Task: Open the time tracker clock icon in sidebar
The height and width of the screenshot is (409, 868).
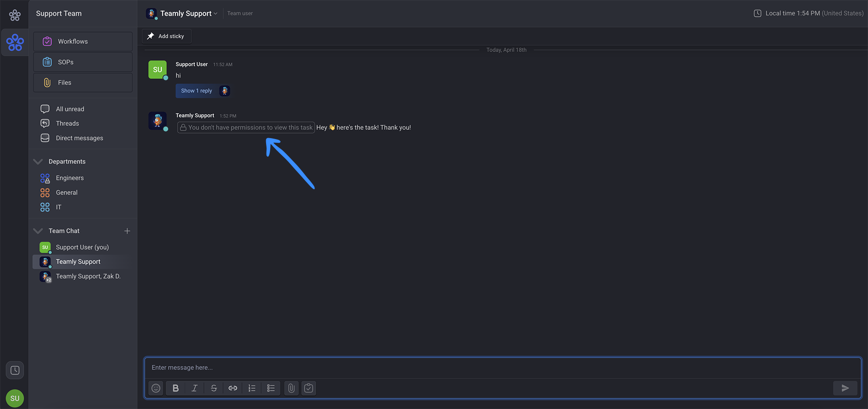Action: 15,370
